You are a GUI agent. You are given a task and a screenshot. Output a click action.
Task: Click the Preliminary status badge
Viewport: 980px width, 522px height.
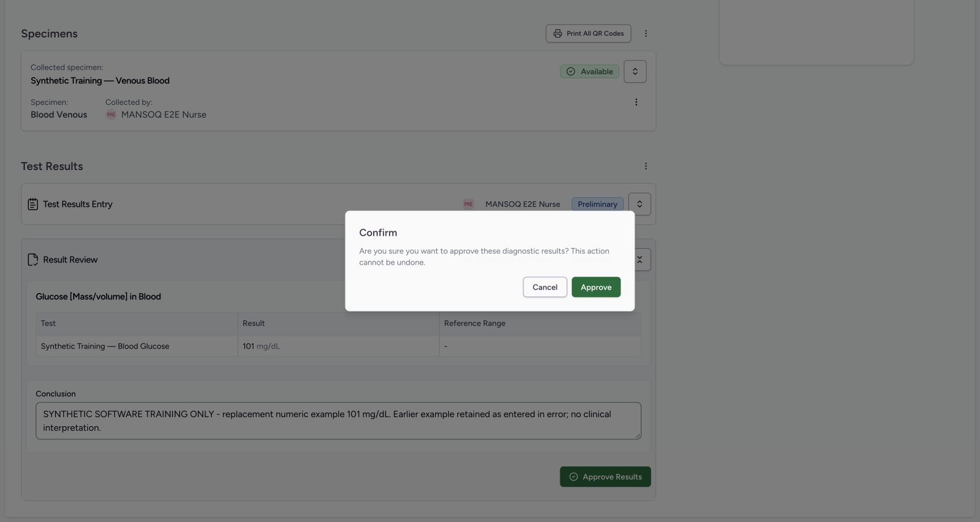[x=597, y=204]
